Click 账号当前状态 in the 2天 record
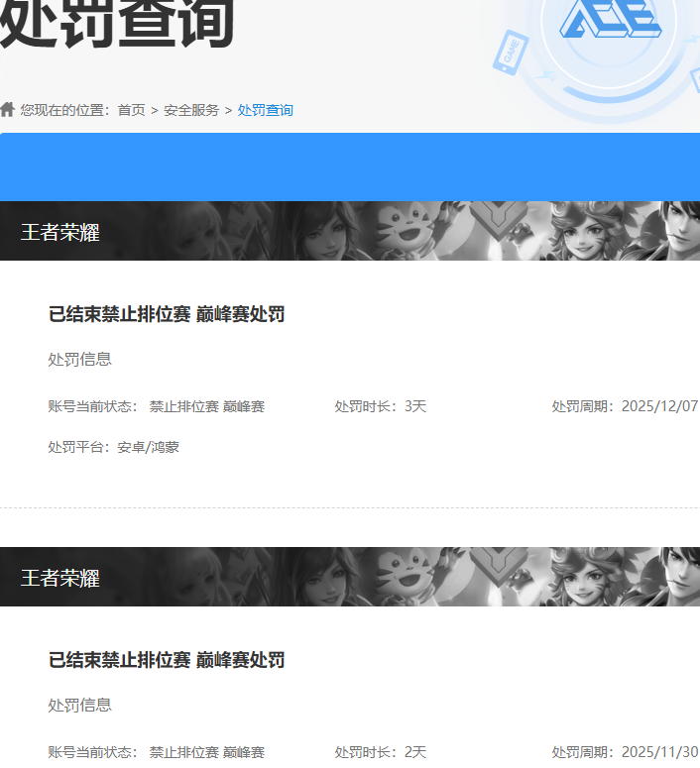The image size is (700, 768). click(157, 752)
